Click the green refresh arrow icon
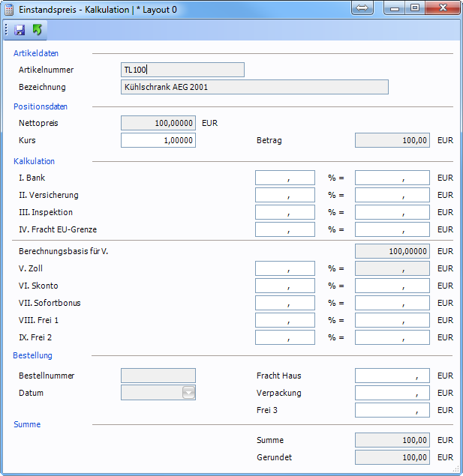 pos(37,30)
